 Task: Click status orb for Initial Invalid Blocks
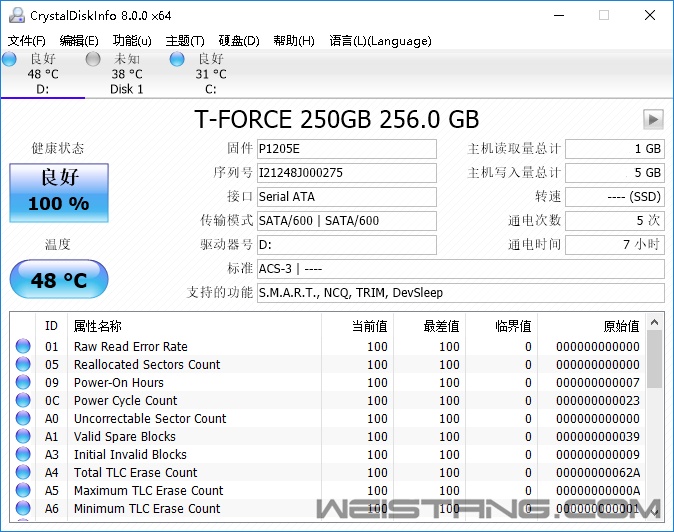click(x=23, y=454)
